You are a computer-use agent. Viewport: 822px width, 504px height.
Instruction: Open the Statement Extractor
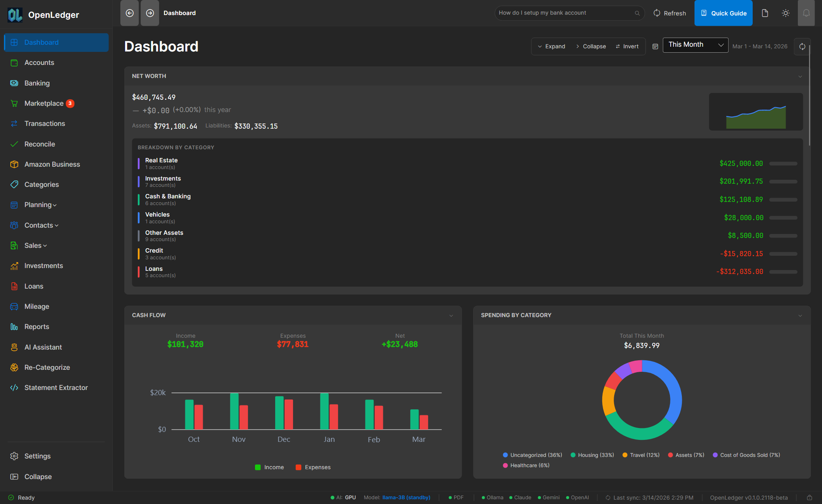[56, 387]
